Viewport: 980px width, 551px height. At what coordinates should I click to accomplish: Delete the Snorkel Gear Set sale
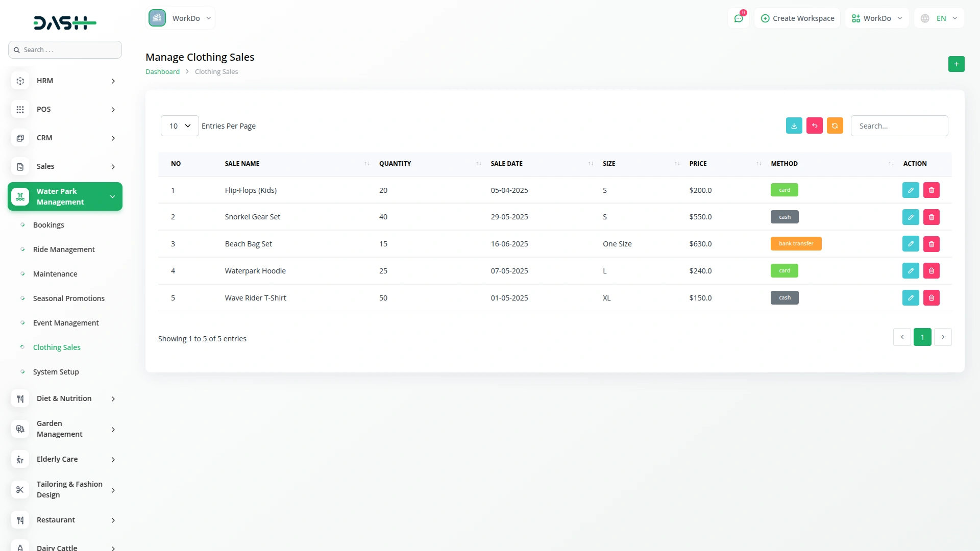click(931, 217)
